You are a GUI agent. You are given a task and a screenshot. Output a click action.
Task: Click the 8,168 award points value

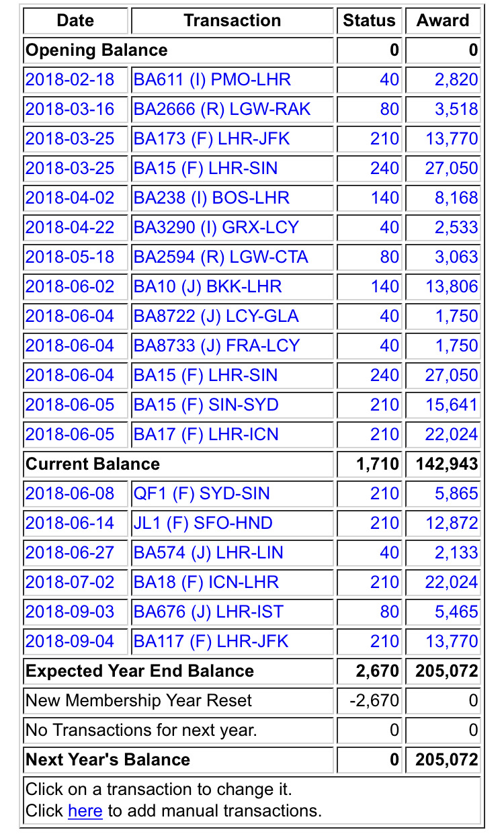point(456,198)
